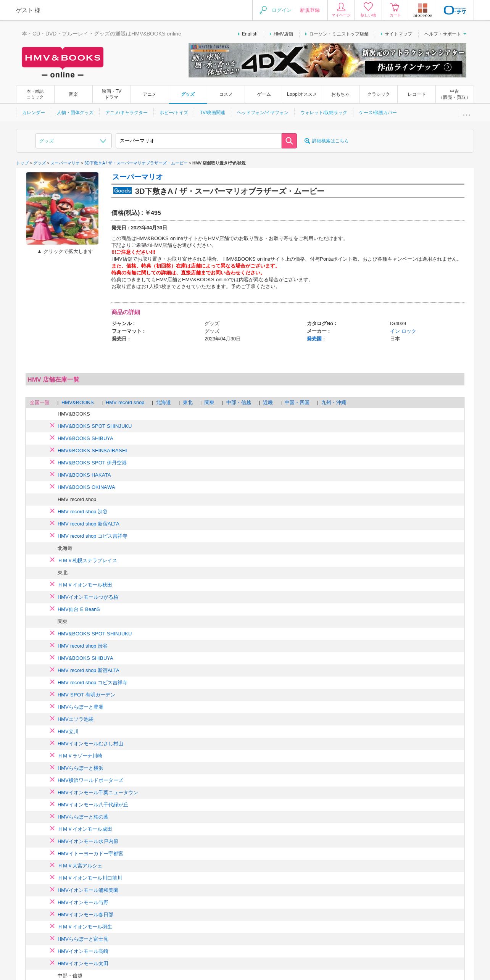The height and width of the screenshot is (980, 490).
Task: Click the login key icon
Action: [x=263, y=10]
